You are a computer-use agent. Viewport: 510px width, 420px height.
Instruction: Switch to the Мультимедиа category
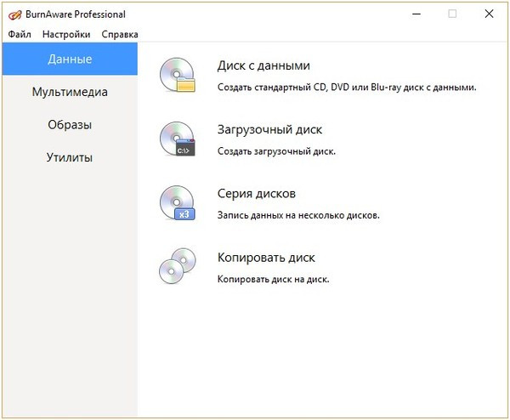pyautogui.click(x=70, y=92)
